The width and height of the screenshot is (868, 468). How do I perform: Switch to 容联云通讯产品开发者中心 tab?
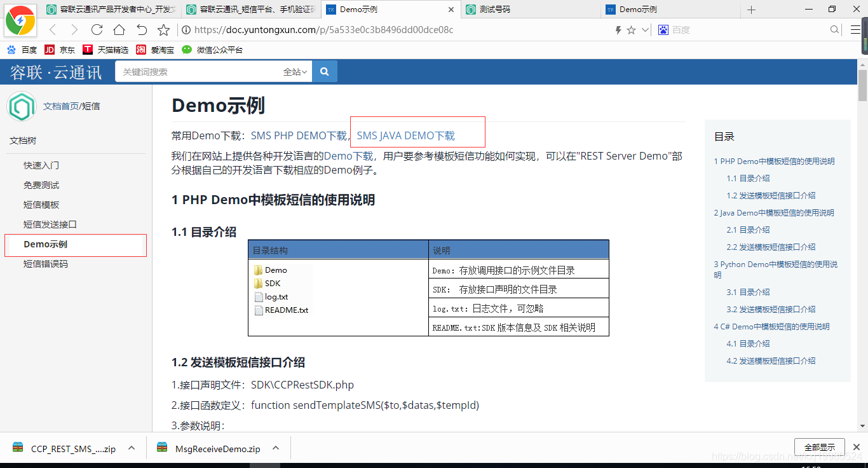tap(111, 10)
